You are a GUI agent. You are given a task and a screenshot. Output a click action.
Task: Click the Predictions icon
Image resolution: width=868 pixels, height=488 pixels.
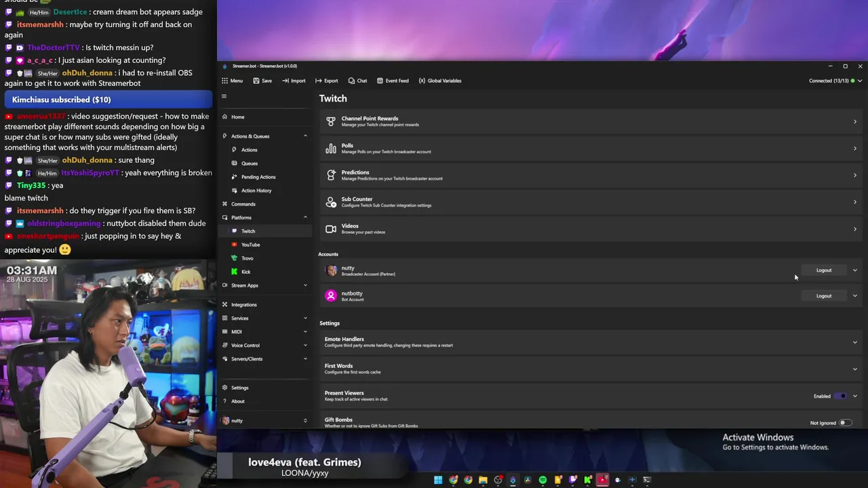(331, 175)
